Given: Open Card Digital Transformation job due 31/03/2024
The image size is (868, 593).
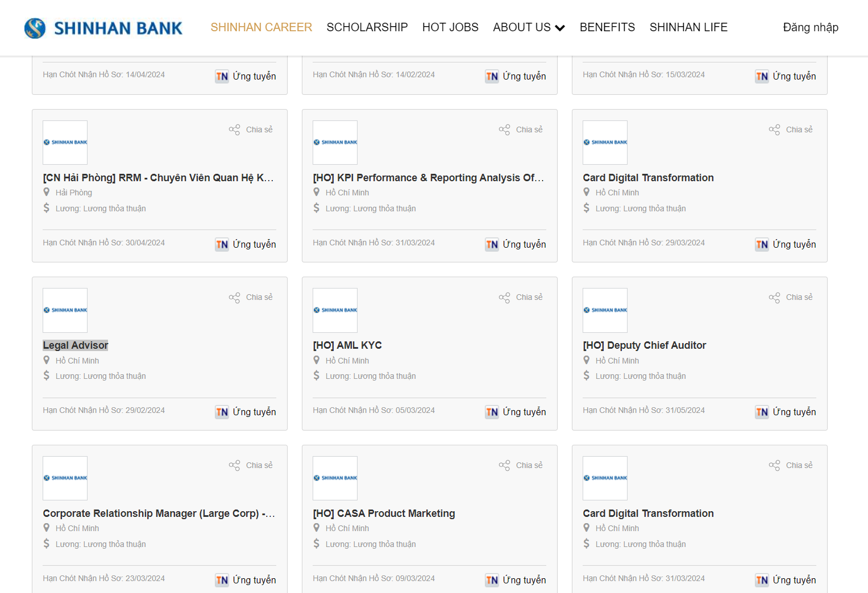Looking at the screenshot, I should pyautogui.click(x=648, y=513).
